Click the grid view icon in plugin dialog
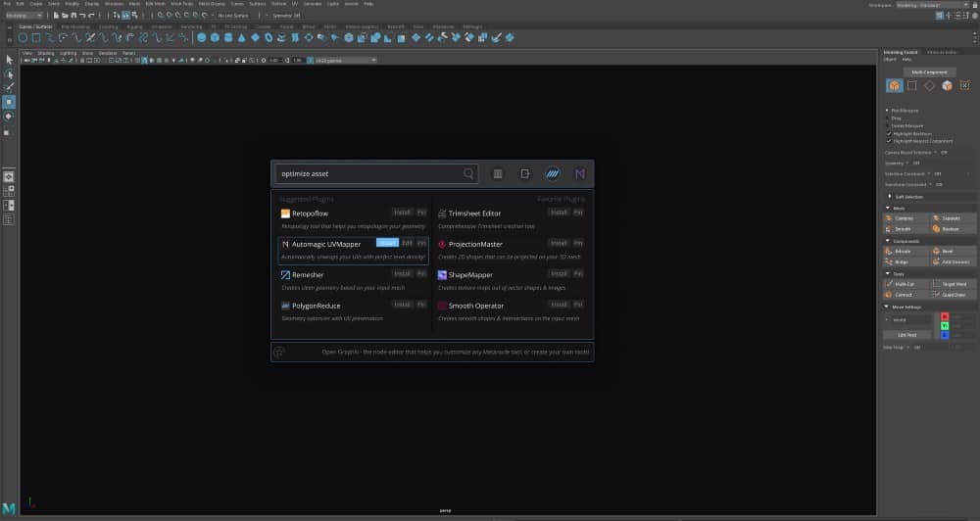 [498, 173]
